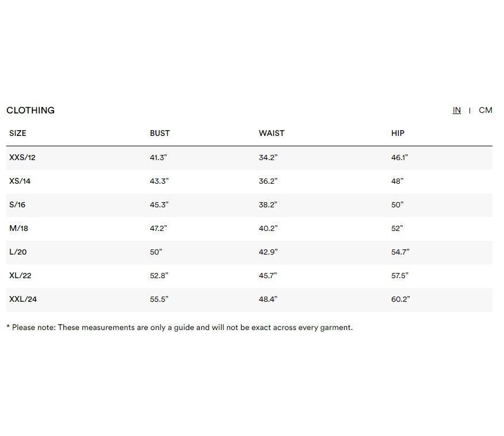Click the CLOTHING heading
504x436 pixels.
(30, 110)
